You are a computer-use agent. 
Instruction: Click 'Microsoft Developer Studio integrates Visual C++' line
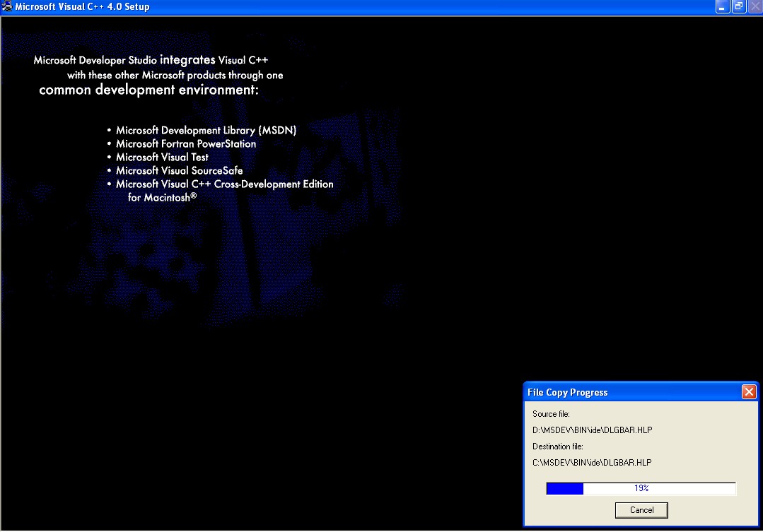151,60
